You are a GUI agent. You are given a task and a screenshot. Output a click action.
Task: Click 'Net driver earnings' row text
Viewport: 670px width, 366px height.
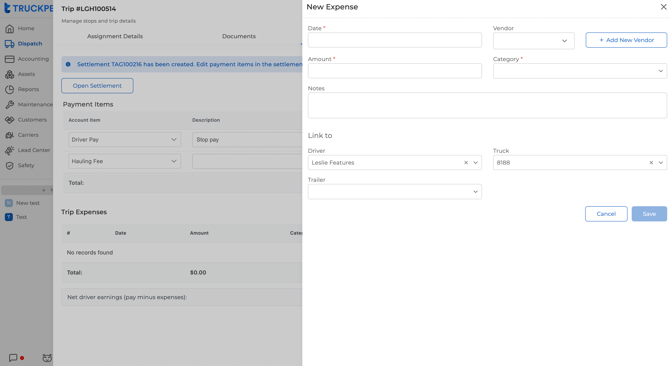pos(127,297)
